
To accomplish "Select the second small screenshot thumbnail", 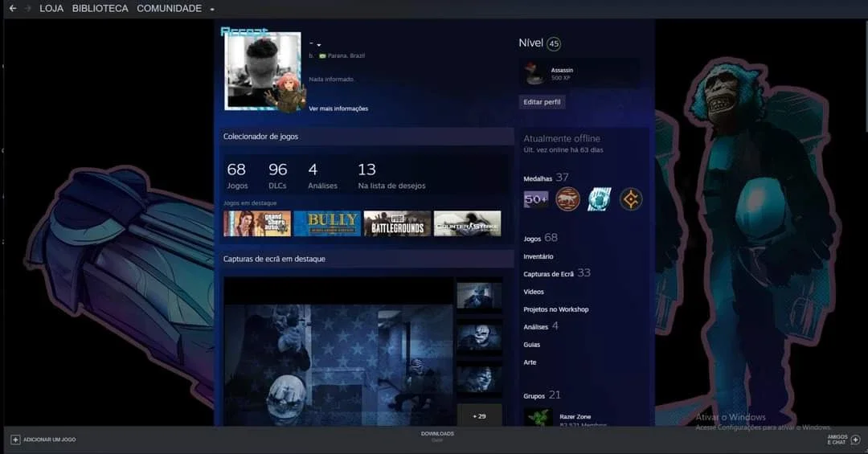I will 479,337.
